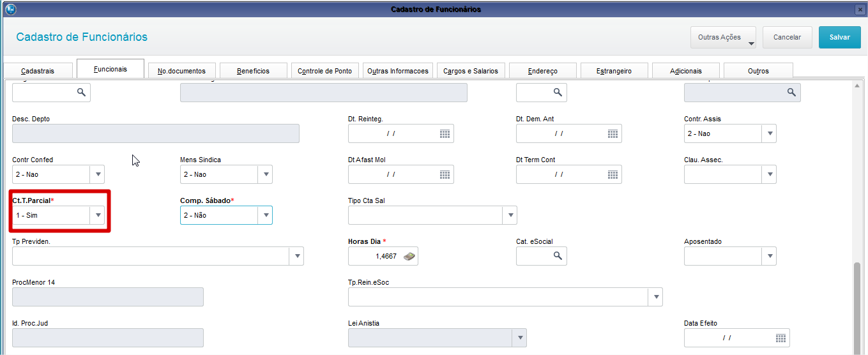
Task: Expand the Ct.T.Parcial dropdown
Action: (98, 216)
